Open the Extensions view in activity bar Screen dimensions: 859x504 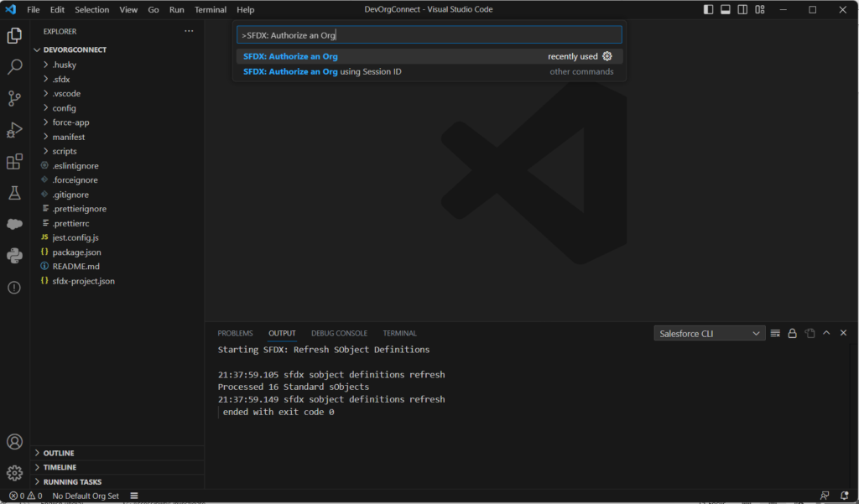click(x=14, y=161)
